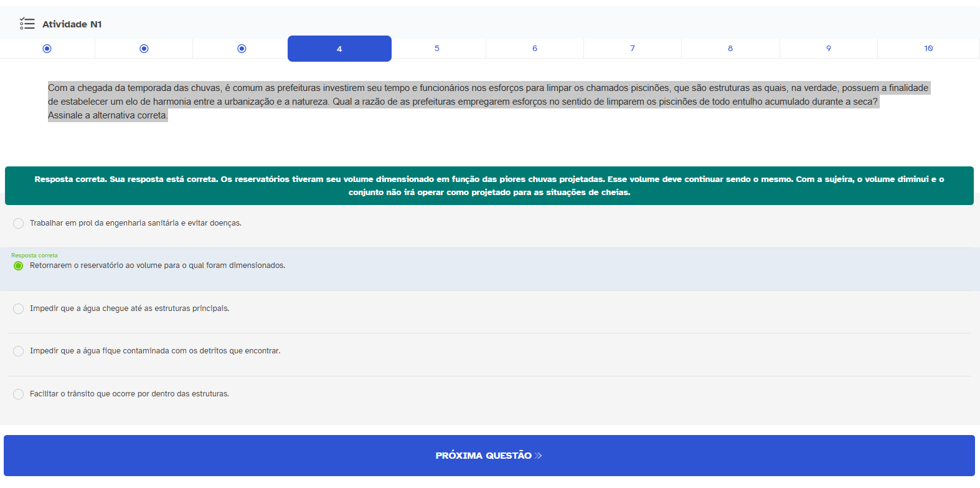Choose 'Impedir que a água fique contaminada' option

pos(19,351)
